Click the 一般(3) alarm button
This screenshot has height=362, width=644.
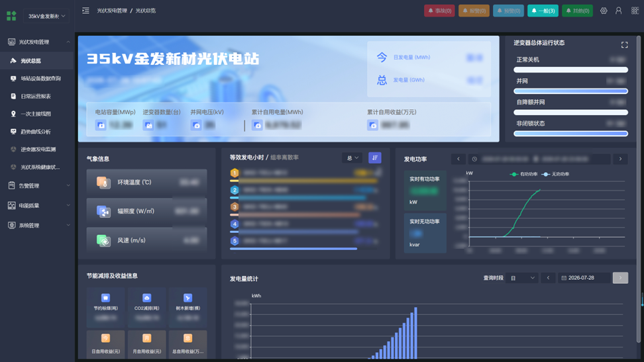coord(543,11)
